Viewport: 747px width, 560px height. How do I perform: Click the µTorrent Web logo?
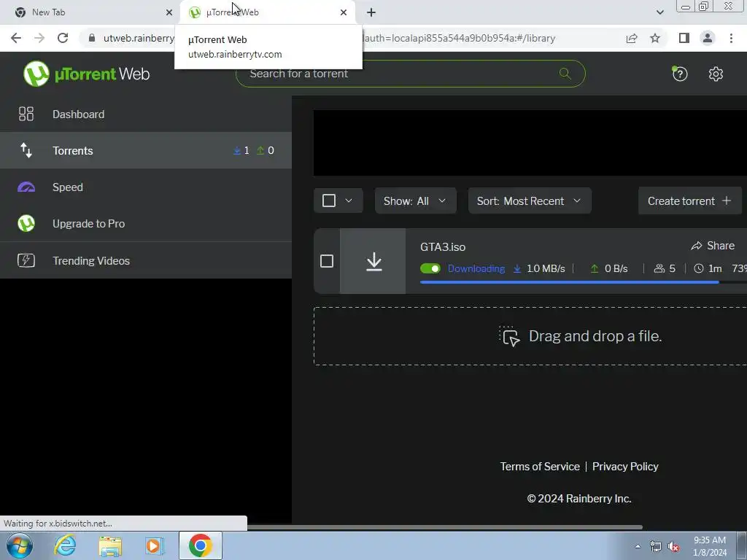coord(86,74)
